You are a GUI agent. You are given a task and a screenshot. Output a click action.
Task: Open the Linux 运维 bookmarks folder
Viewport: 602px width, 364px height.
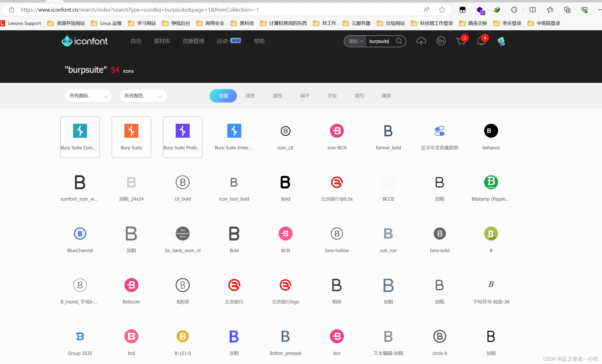click(x=107, y=23)
